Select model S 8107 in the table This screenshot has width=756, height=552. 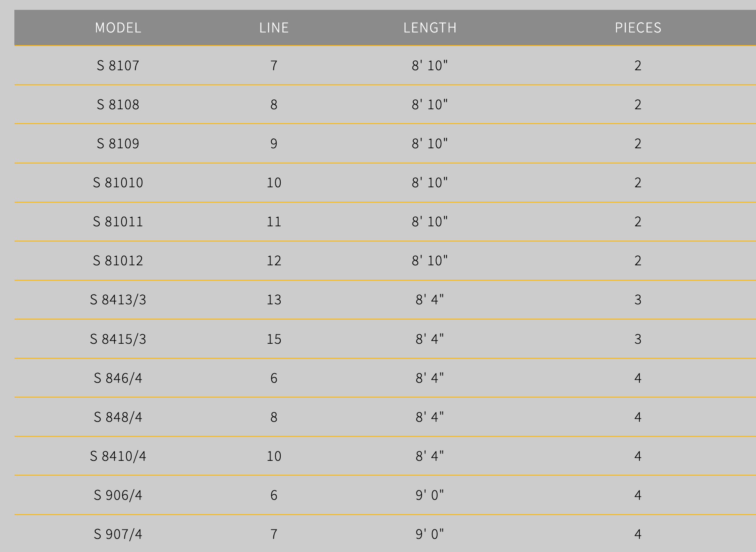tap(118, 65)
